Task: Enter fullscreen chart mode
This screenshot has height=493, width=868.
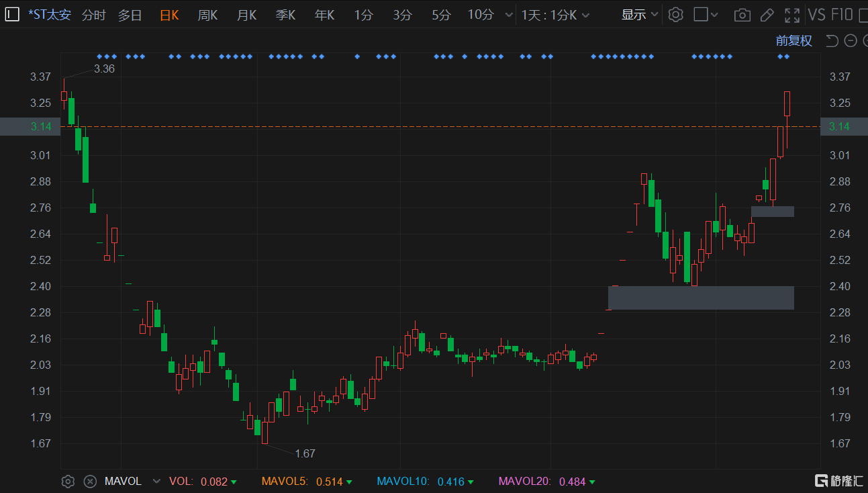Action: [792, 15]
